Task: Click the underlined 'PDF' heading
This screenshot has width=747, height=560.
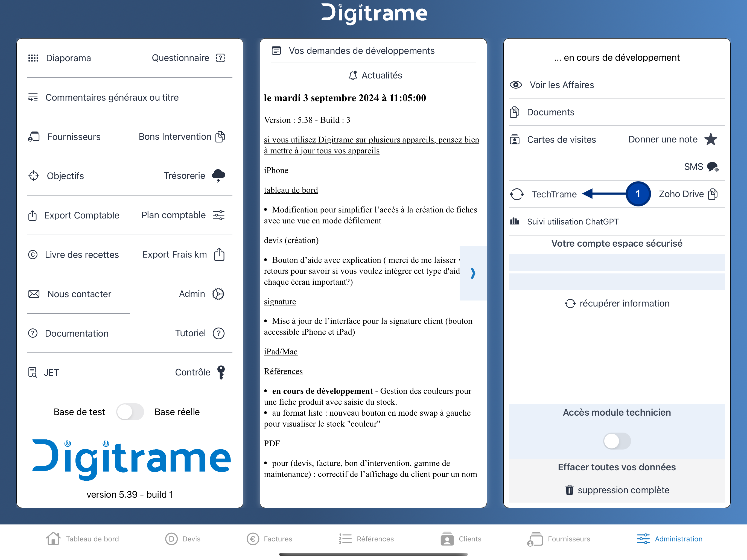Action: point(272,444)
